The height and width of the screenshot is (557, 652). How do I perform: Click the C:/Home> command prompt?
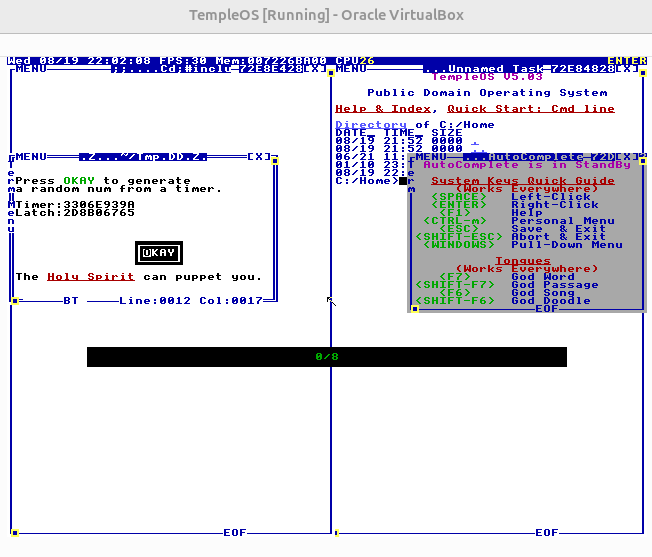coord(367,181)
